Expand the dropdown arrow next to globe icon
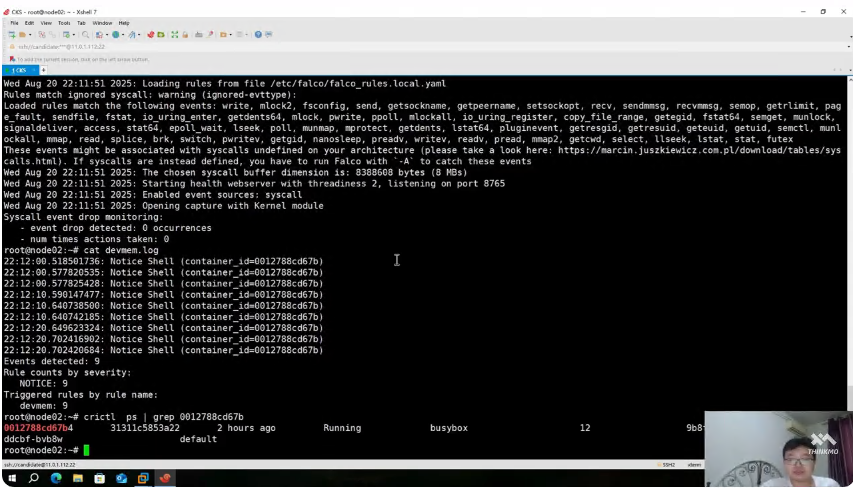853x488 pixels. pyautogui.click(x=124, y=34)
